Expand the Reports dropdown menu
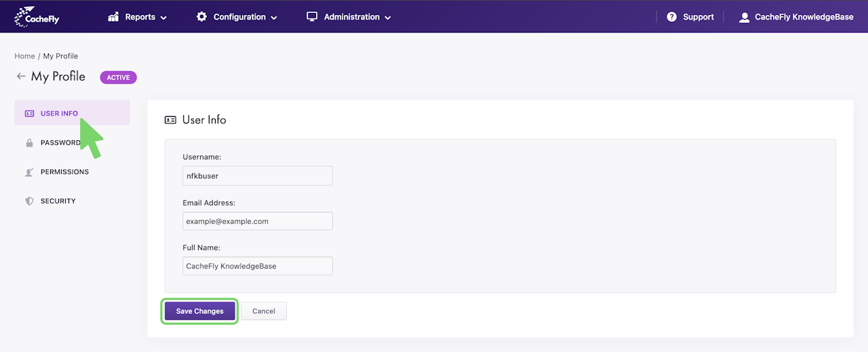 pyautogui.click(x=163, y=18)
